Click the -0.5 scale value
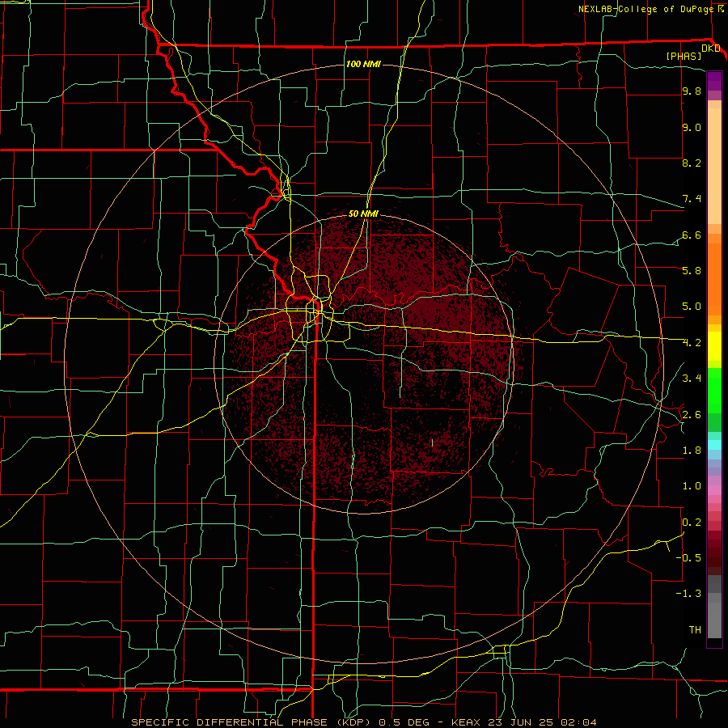The image size is (728, 728). pyautogui.click(x=688, y=557)
